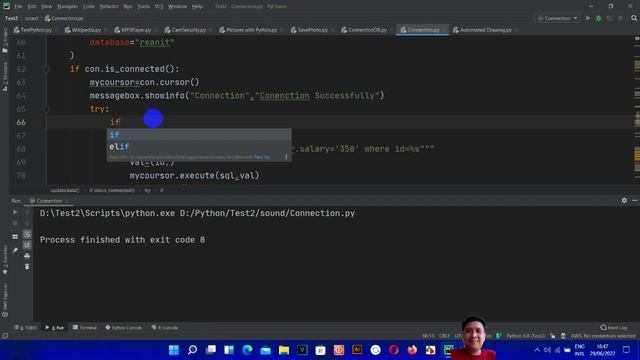Open the Event Log

tap(614, 327)
